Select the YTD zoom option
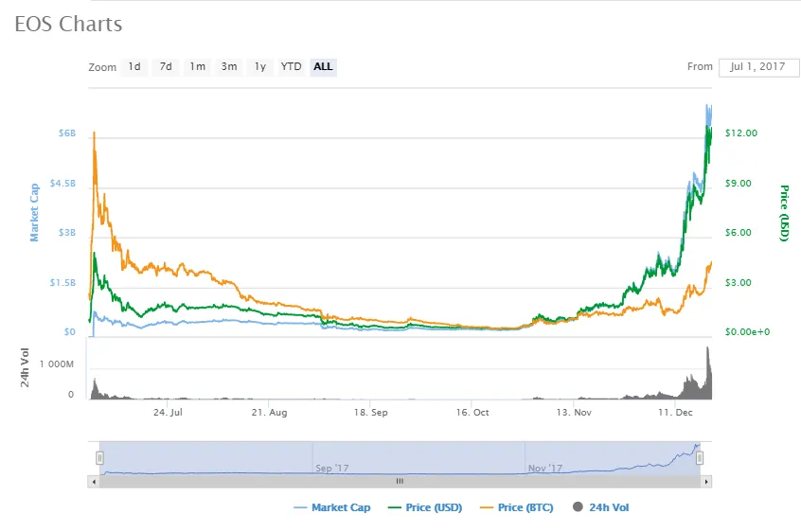 point(292,67)
